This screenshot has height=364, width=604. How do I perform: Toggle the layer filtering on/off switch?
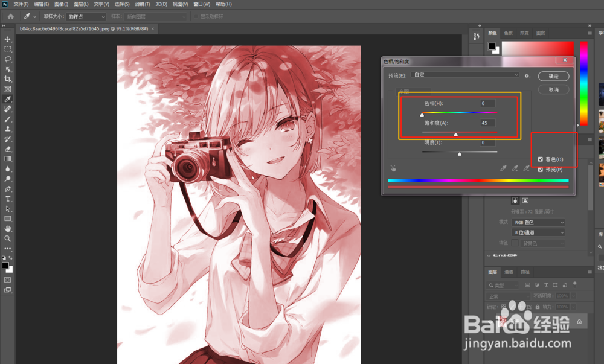[575, 284]
